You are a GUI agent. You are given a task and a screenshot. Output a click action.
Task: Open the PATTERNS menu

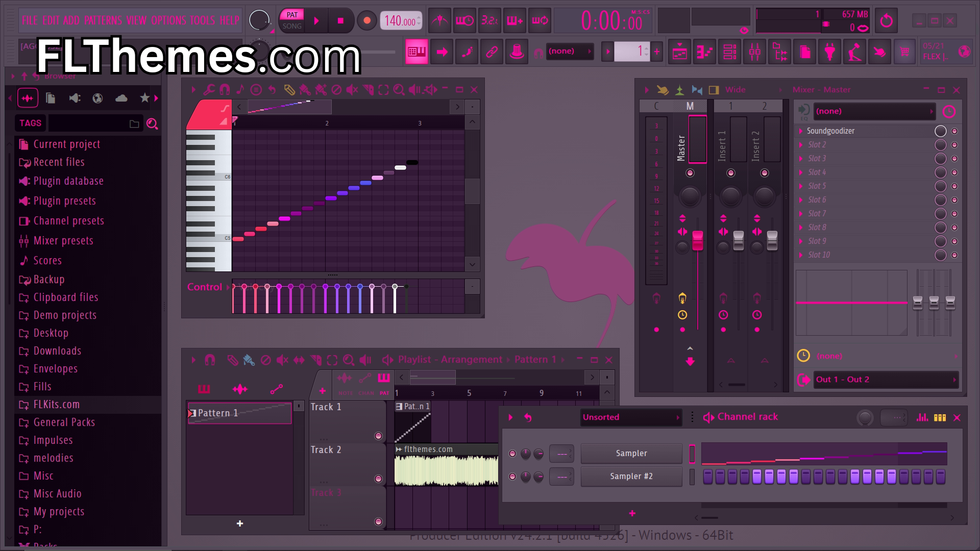(103, 20)
